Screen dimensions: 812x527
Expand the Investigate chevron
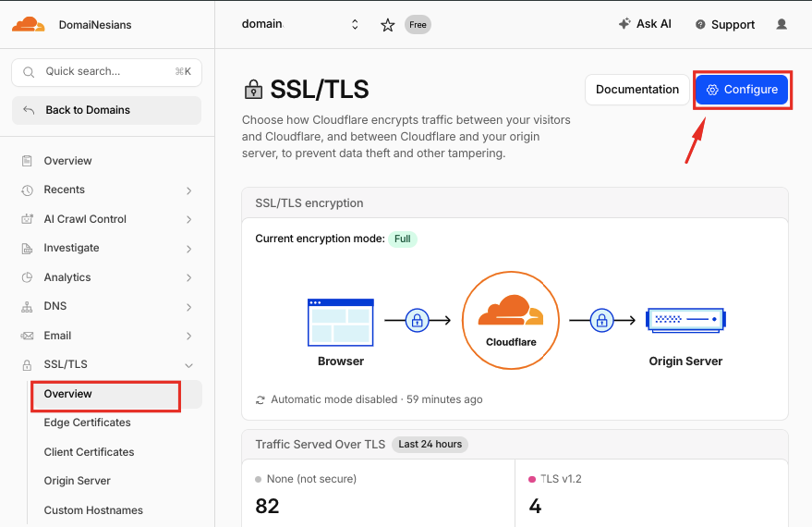point(189,249)
